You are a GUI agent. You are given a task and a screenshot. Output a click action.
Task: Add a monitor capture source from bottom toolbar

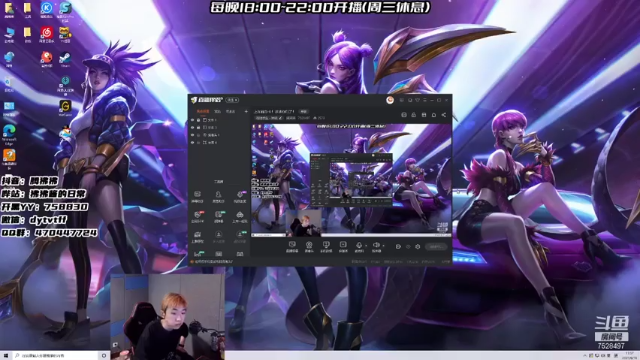coord(326,246)
